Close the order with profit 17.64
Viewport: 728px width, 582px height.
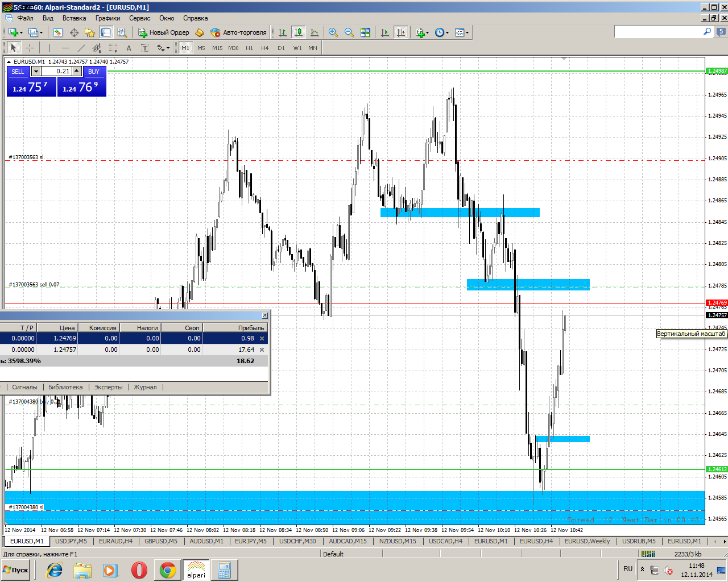coord(262,350)
